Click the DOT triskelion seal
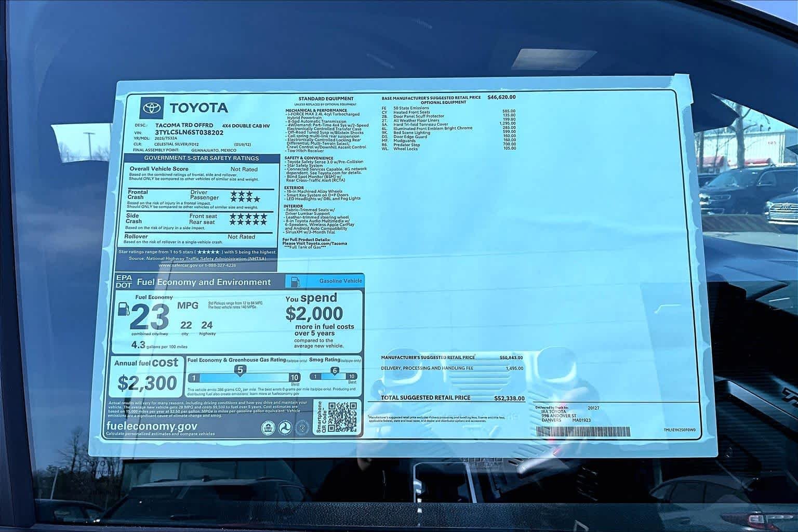The height and width of the screenshot is (532, 798). tap(284, 428)
